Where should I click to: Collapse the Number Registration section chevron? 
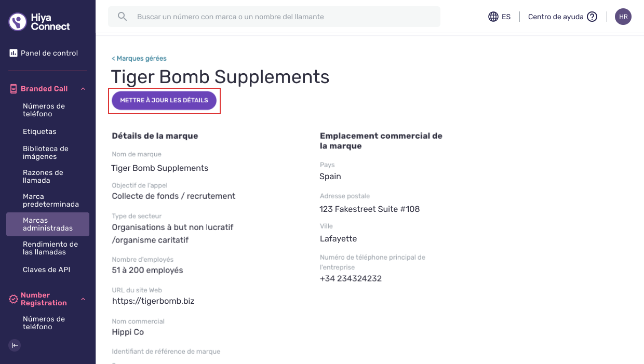[x=83, y=299]
